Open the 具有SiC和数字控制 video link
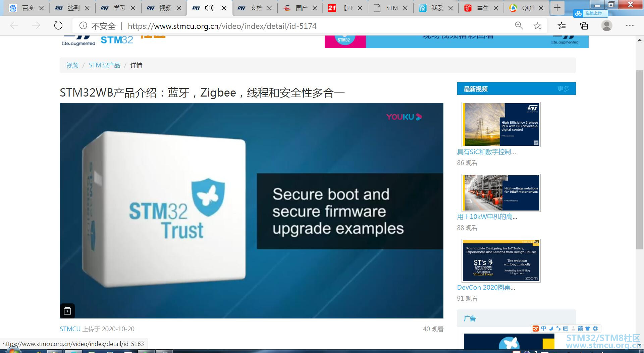This screenshot has height=353, width=644. (486, 152)
